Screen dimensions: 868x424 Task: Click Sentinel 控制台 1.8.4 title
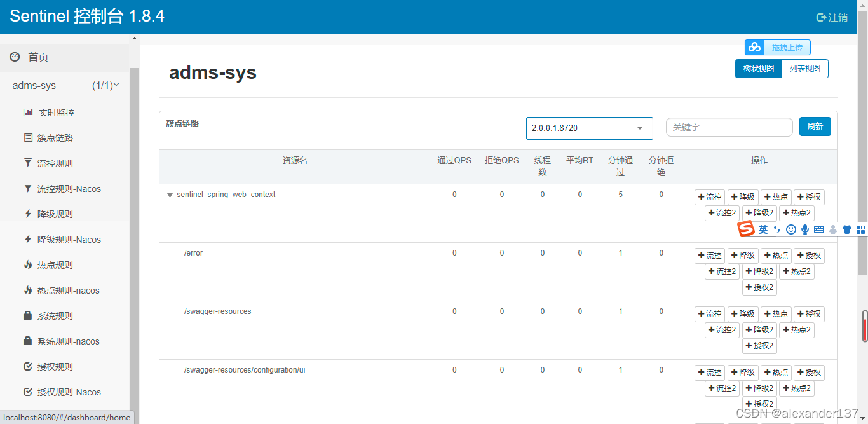coord(87,17)
